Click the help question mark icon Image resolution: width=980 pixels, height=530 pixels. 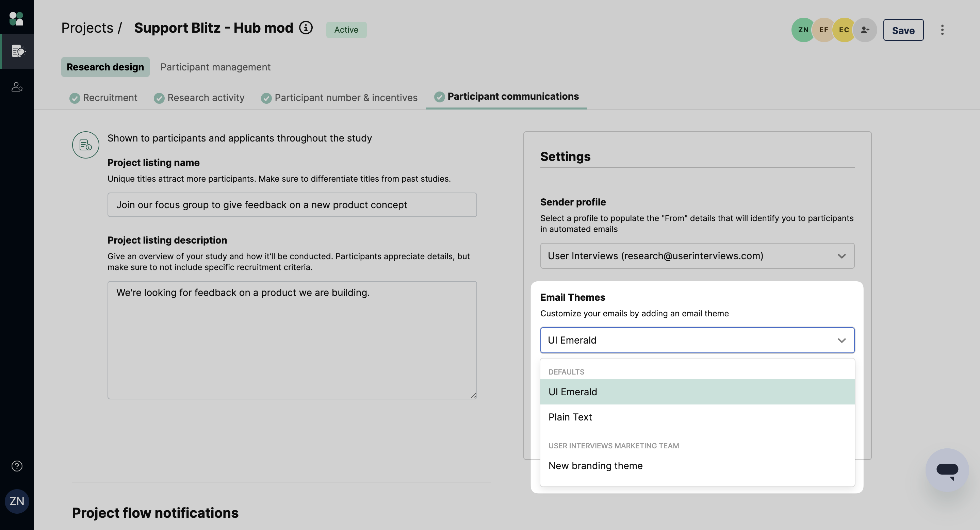point(17,466)
